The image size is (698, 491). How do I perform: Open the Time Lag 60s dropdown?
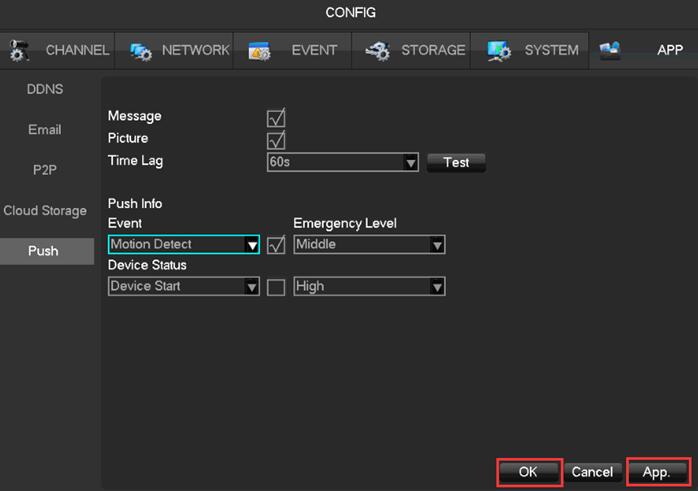[410, 162]
